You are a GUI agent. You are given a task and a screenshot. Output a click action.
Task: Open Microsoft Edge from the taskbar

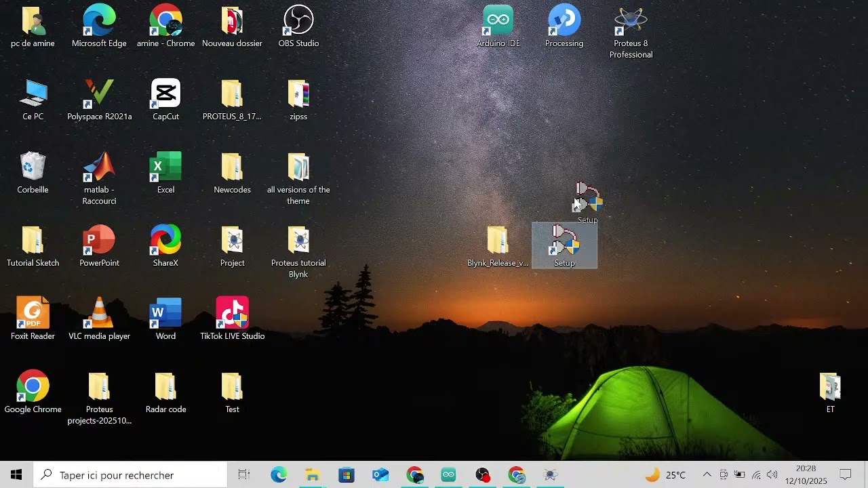pyautogui.click(x=279, y=475)
